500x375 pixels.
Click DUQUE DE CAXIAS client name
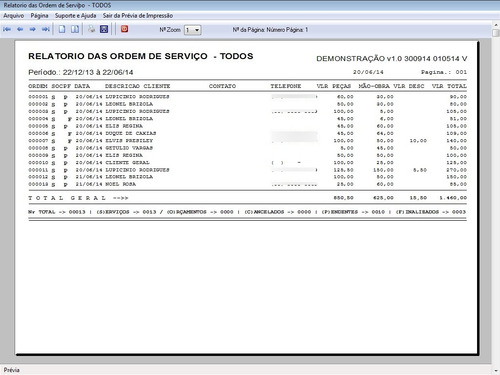[x=131, y=133]
